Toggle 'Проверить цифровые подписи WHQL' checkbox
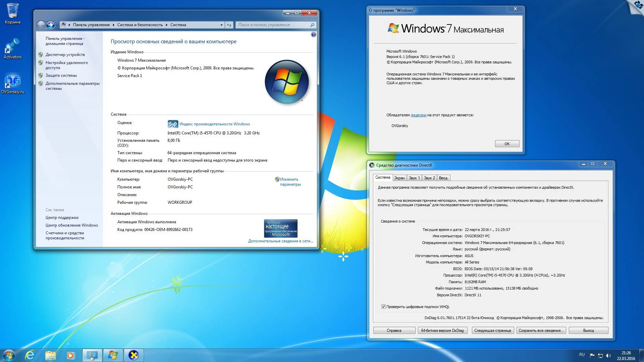 pyautogui.click(x=383, y=307)
